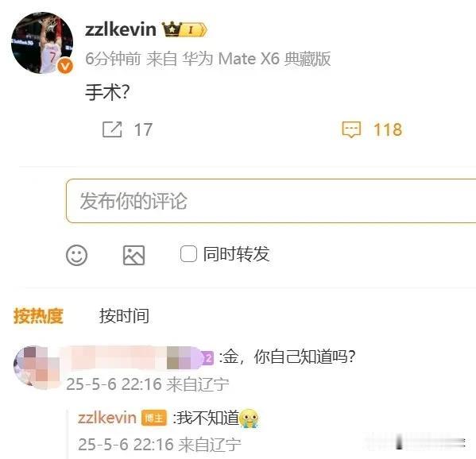Attach a picture using image icon
This screenshot has height=459, width=476.
pyautogui.click(x=134, y=255)
